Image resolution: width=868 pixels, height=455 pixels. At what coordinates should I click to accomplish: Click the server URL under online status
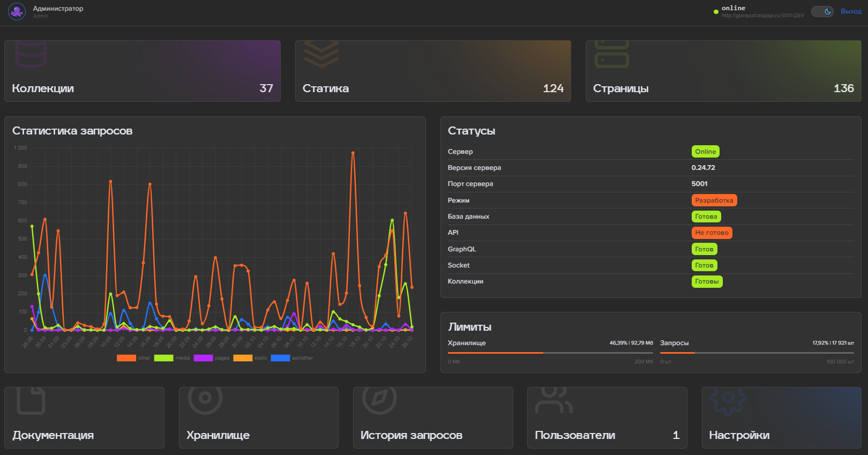[762, 16]
